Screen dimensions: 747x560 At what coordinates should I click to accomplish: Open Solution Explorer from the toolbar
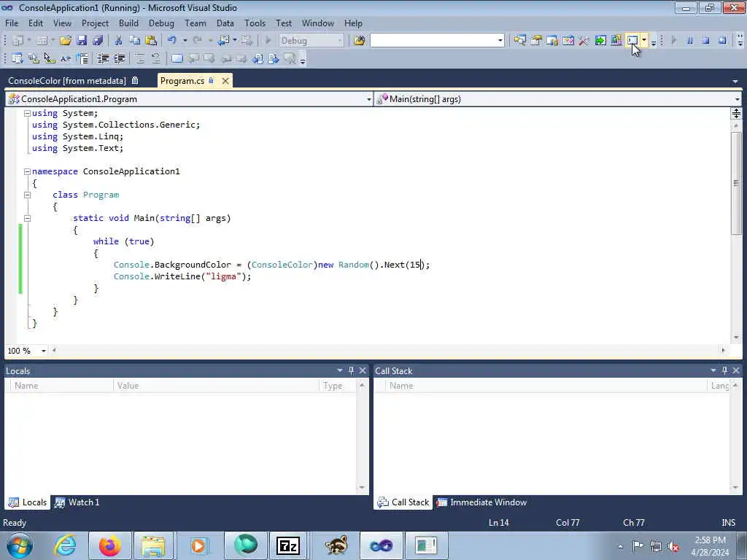[519, 41]
